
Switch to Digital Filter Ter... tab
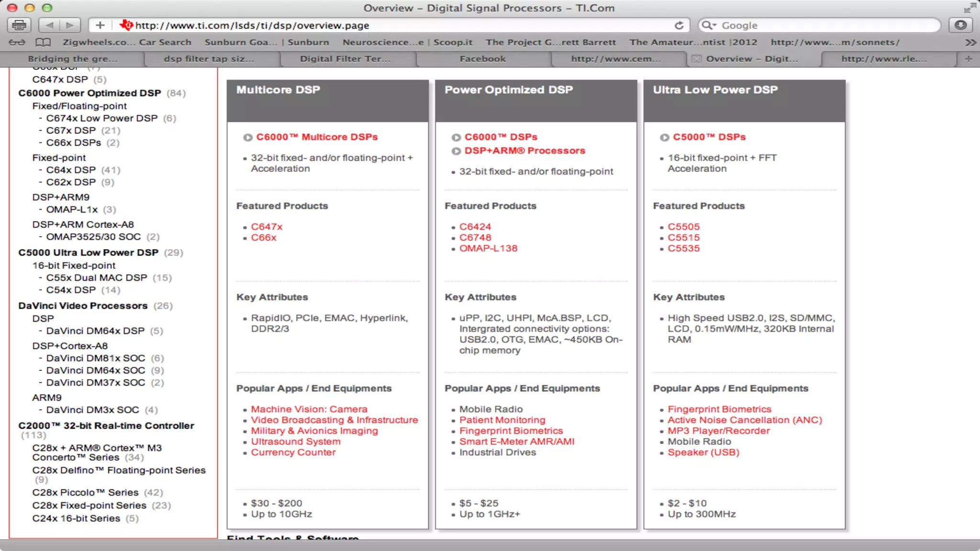345,59
